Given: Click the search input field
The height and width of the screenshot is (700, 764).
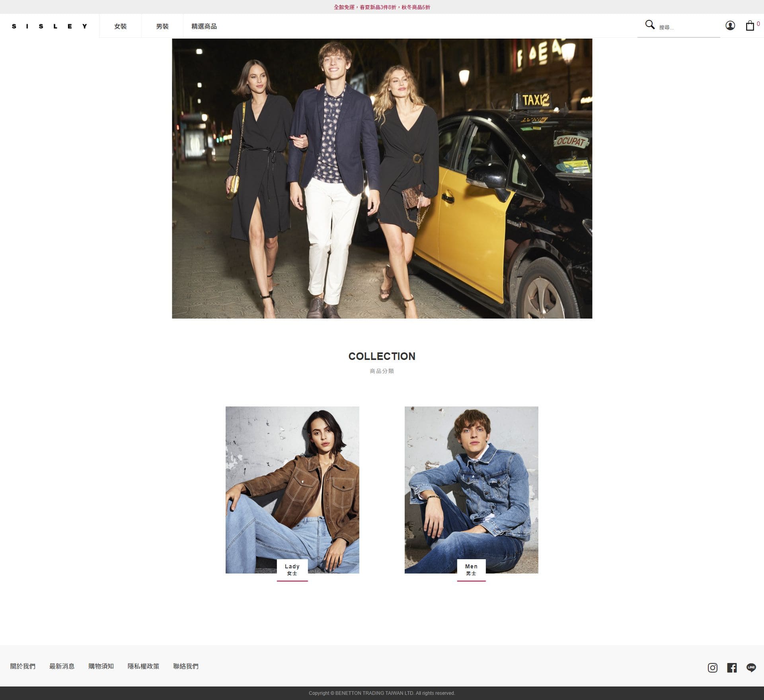Looking at the screenshot, I should (x=688, y=27).
